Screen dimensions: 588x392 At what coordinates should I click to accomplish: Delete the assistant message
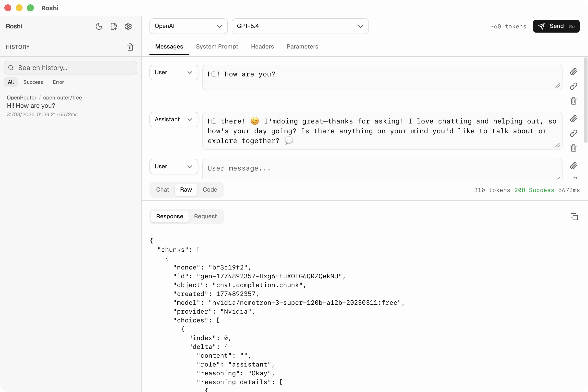574,148
